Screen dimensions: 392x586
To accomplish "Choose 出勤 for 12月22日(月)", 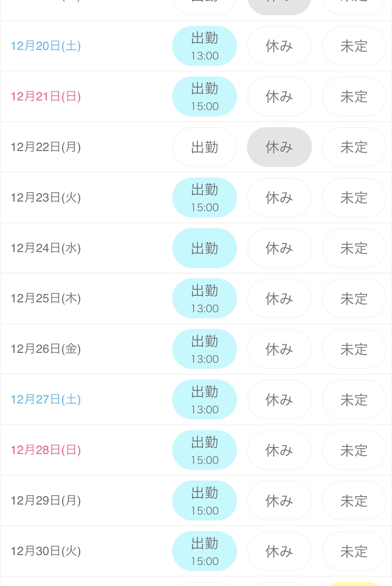I will click(204, 147).
